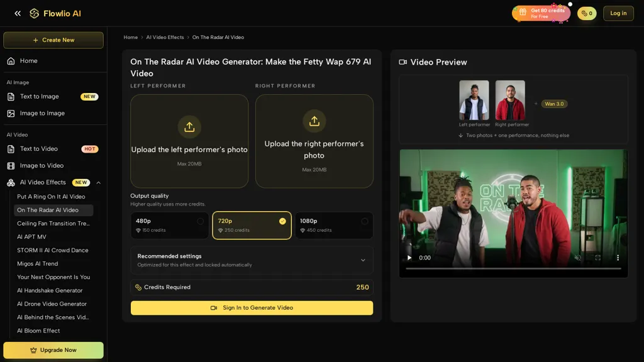Click the AI Video Effects sparkle icon
Image resolution: width=644 pixels, height=362 pixels.
pyautogui.click(x=11, y=183)
